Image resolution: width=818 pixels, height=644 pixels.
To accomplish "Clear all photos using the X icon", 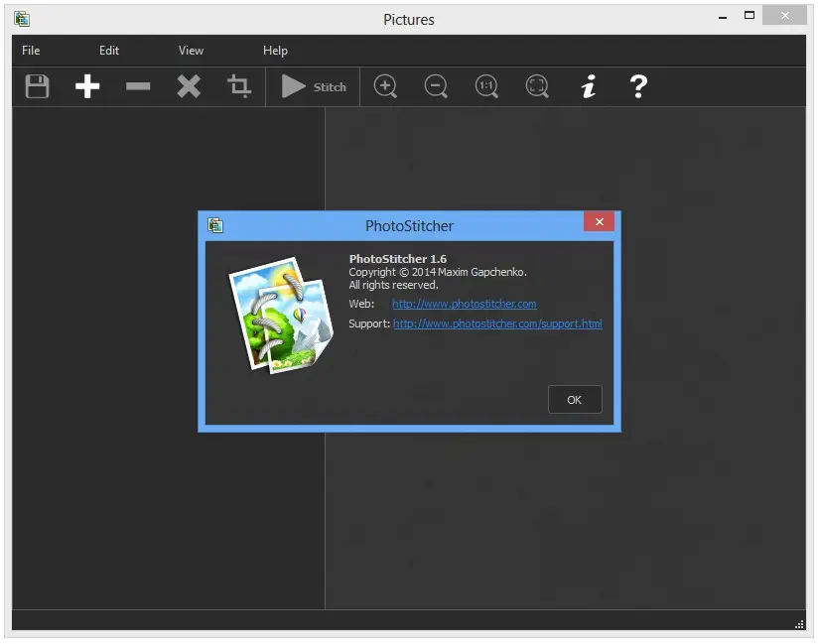I will 189,86.
